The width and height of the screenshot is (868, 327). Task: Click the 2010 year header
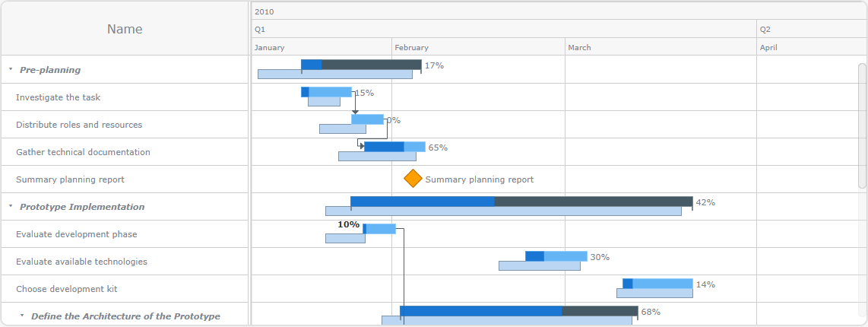pos(265,11)
